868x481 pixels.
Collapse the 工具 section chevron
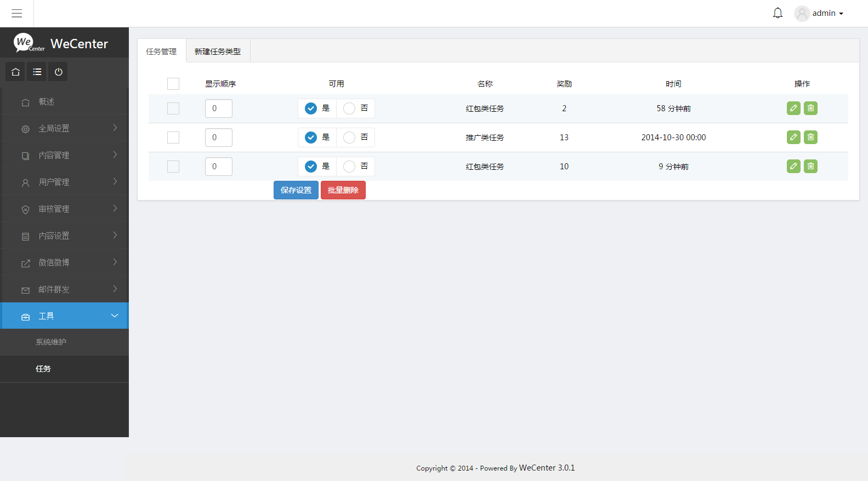click(115, 316)
